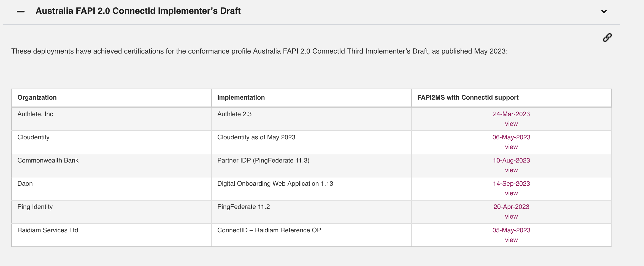Open the view link for Authlete 2.3
Screen dimensions: 644x266
click(x=511, y=124)
